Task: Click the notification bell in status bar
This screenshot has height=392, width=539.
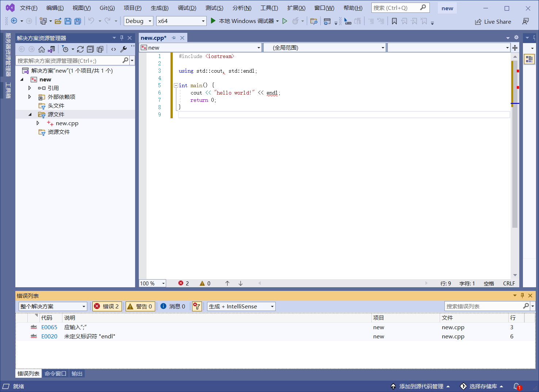Action: point(517,386)
